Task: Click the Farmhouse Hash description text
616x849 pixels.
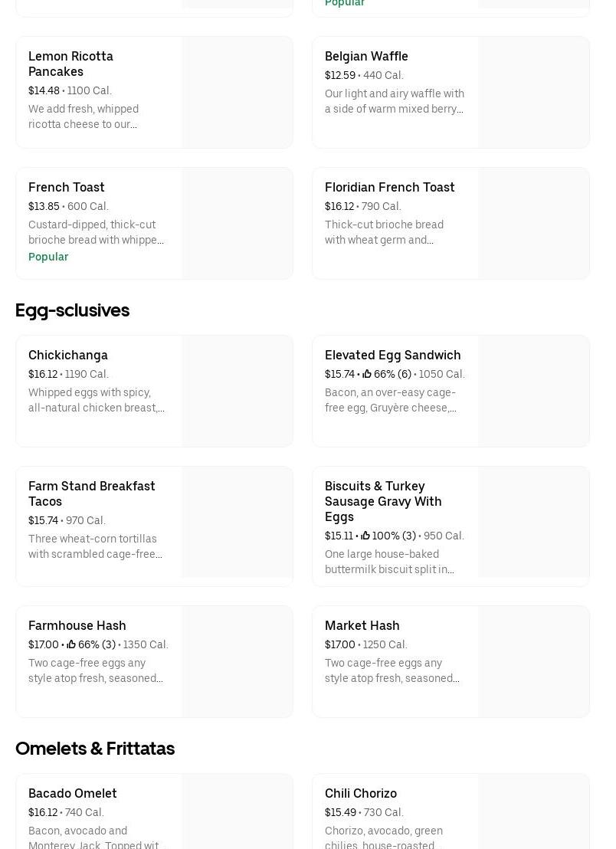Action: coord(95,670)
